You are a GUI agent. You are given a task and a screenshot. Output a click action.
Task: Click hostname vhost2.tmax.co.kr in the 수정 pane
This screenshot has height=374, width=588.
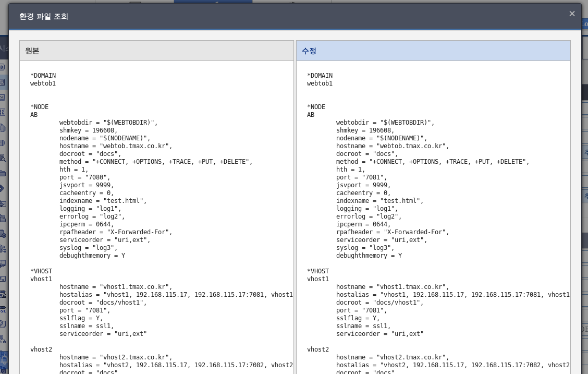tap(392, 357)
